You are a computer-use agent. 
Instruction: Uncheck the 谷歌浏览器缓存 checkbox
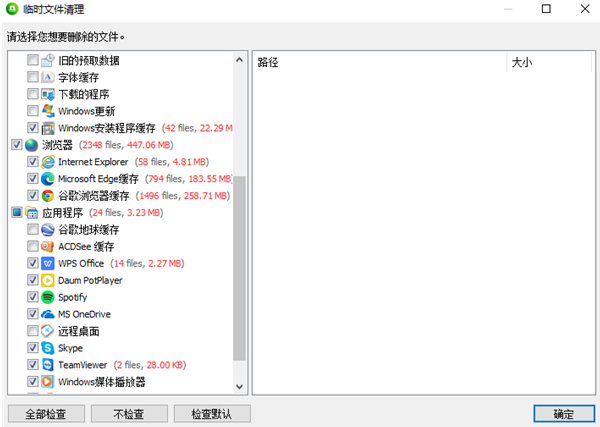(33, 195)
